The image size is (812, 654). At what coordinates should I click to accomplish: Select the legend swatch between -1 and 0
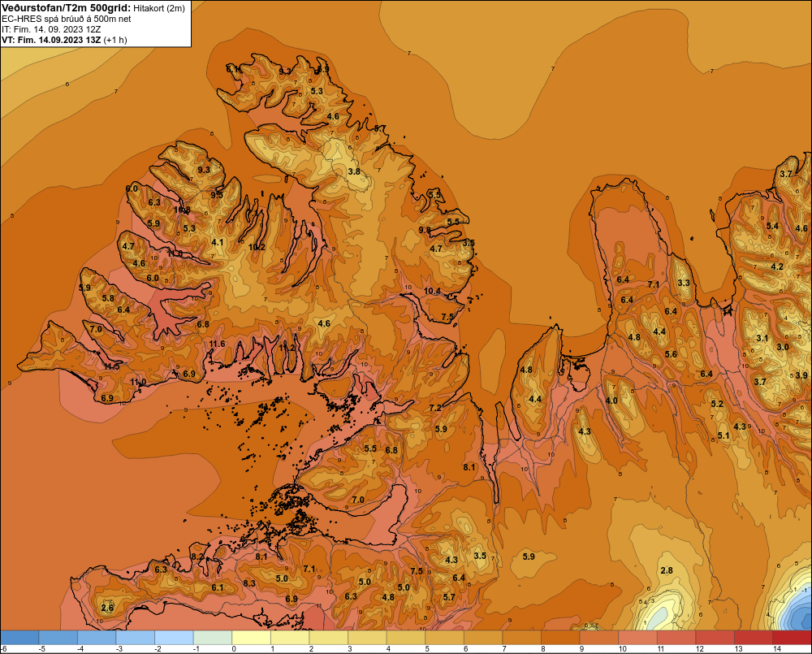(x=212, y=638)
